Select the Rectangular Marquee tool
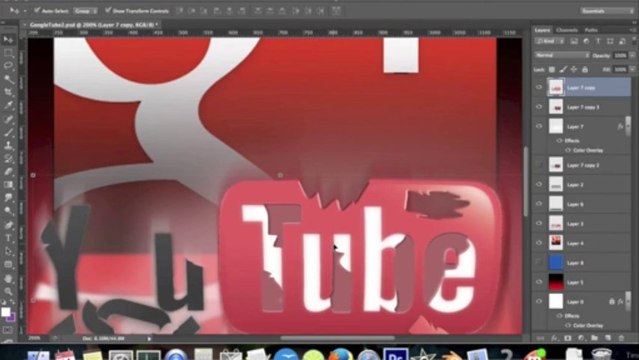Viewport: 639px width, 360px height. [x=8, y=53]
